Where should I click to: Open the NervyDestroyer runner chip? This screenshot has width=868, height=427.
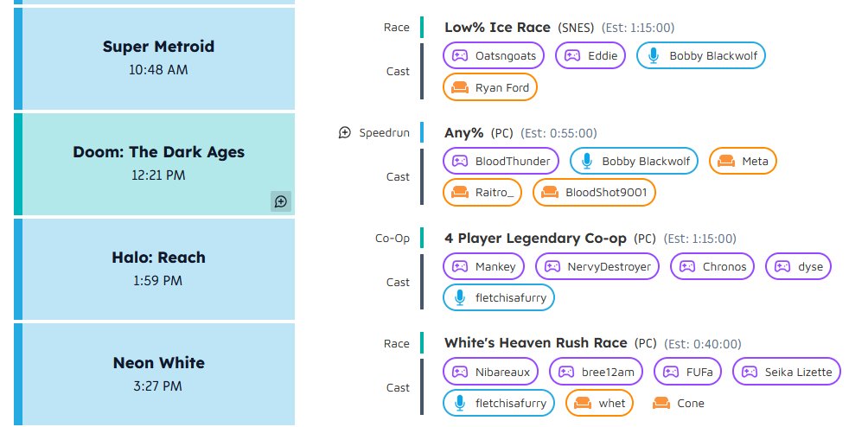coord(597,266)
